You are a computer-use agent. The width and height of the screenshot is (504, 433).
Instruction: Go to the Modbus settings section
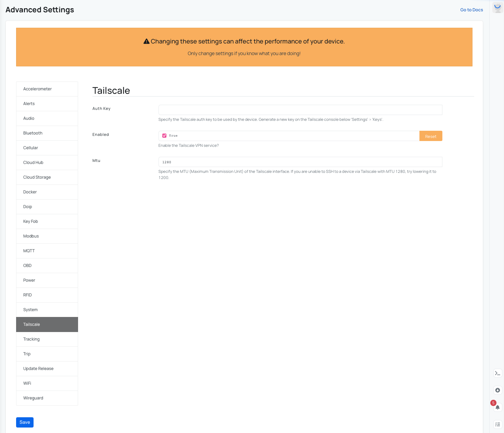[47, 236]
